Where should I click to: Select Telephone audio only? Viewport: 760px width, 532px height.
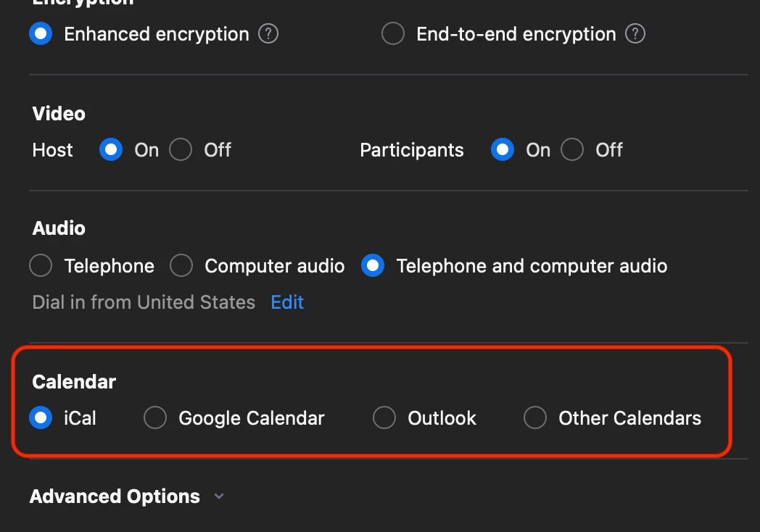click(x=41, y=266)
